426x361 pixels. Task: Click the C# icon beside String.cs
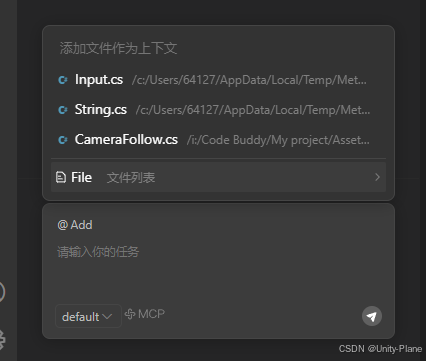click(63, 110)
